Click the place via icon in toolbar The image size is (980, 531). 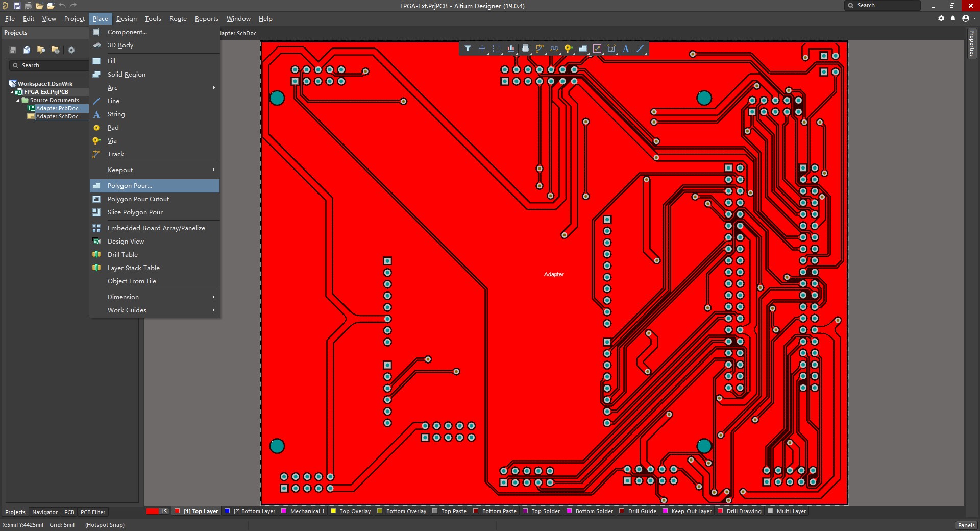pos(568,49)
